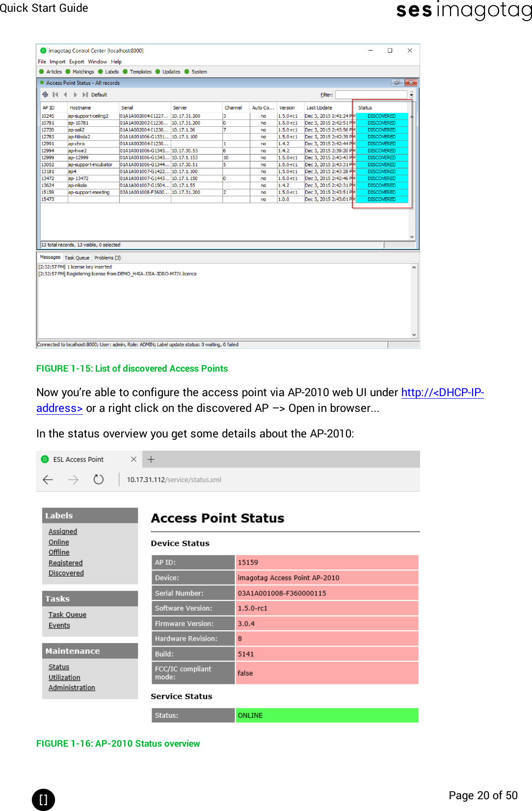Go to next record page arrow
The image size is (532, 811).
[75, 95]
